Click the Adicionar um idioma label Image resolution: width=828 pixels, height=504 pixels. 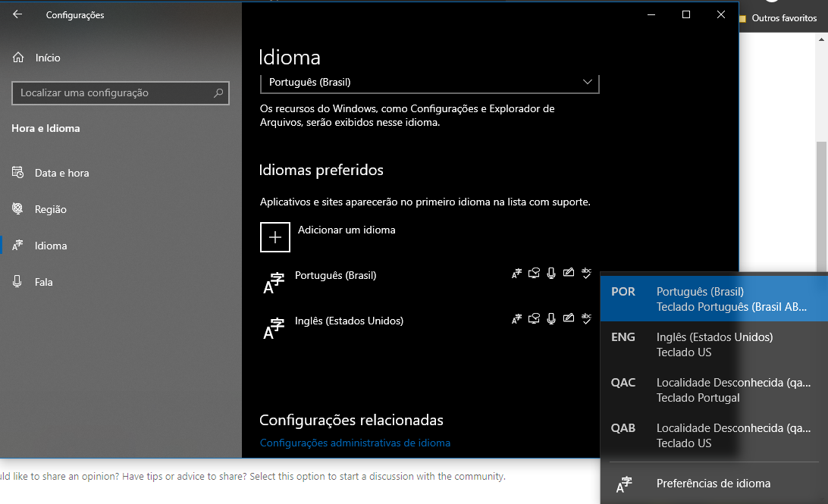[x=347, y=230]
